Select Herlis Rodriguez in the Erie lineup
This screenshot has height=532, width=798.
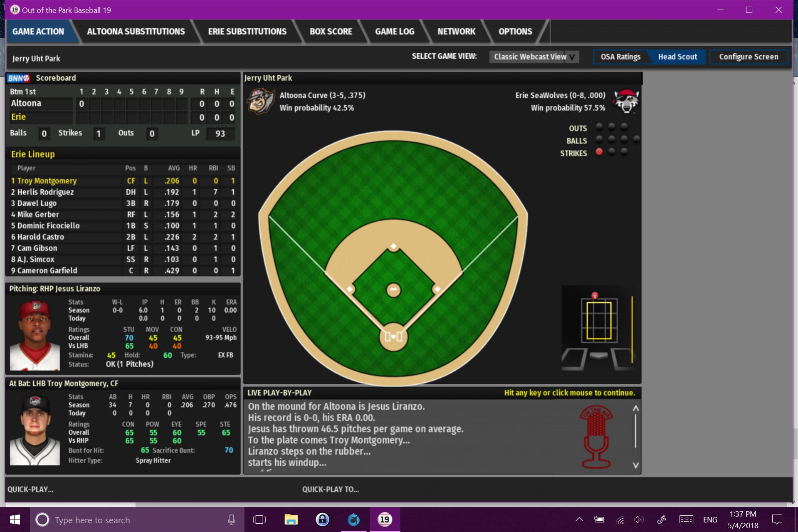point(46,192)
